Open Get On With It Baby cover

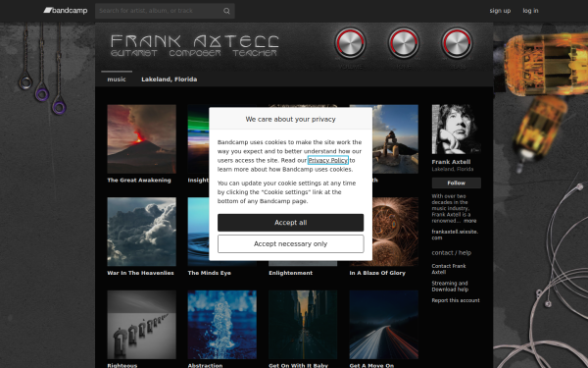303,325
